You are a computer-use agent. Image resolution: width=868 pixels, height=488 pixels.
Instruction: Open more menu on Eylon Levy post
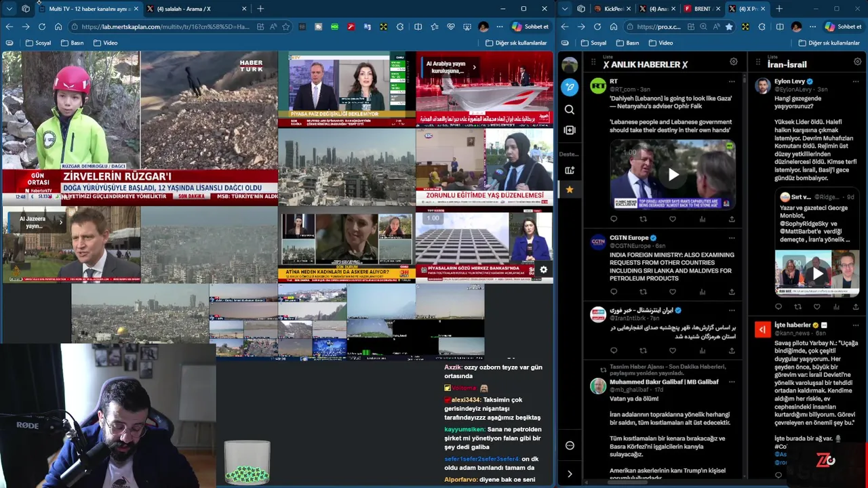(855, 81)
